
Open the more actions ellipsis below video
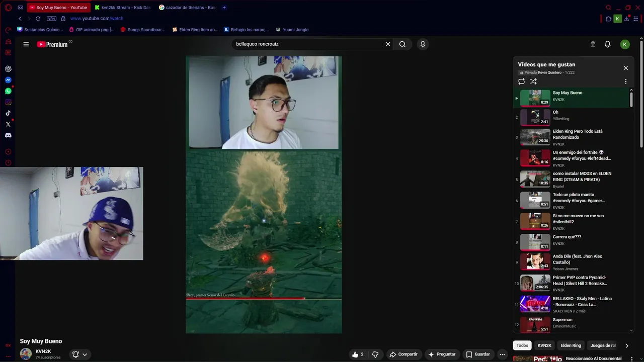[x=502, y=354]
